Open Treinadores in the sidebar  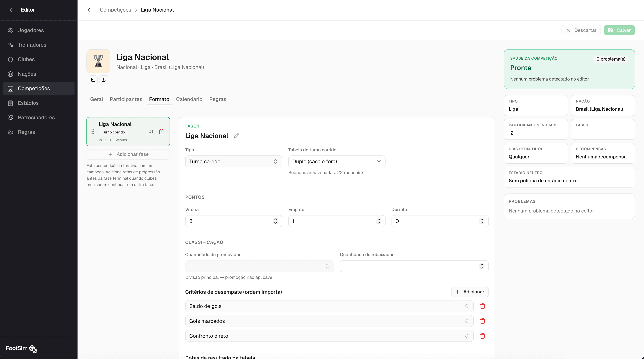39,45
